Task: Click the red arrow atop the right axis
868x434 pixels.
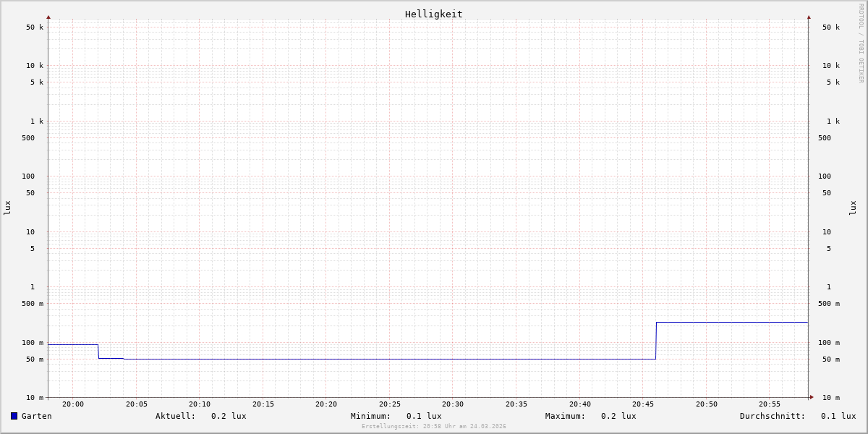Action: (x=809, y=17)
